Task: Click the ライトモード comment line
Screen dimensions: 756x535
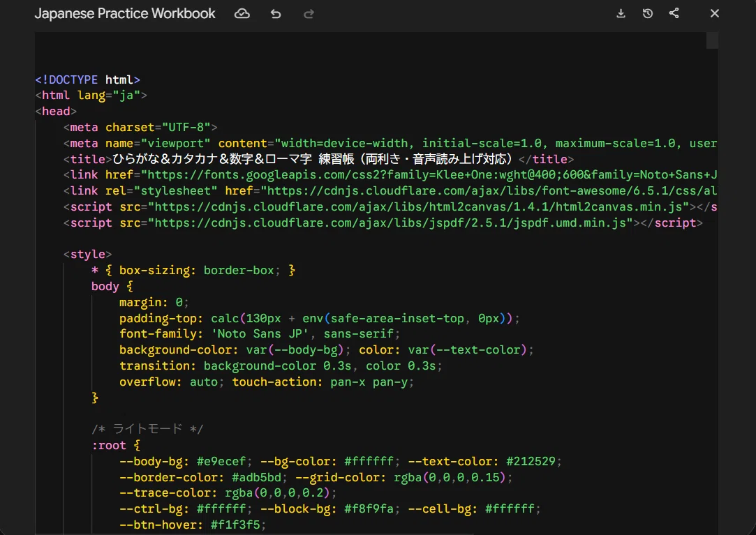Action: tap(147, 428)
